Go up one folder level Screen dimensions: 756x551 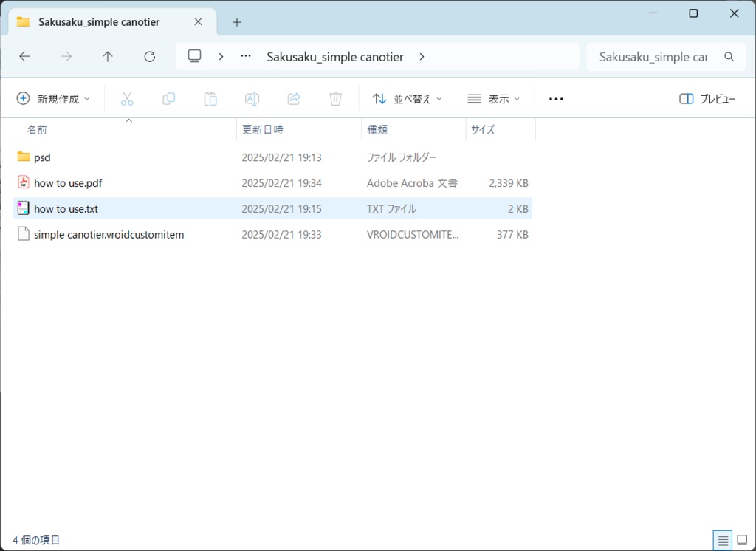point(108,56)
